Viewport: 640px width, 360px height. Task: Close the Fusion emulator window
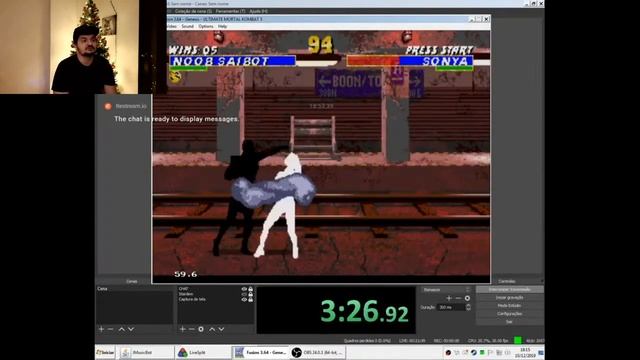pos(486,19)
